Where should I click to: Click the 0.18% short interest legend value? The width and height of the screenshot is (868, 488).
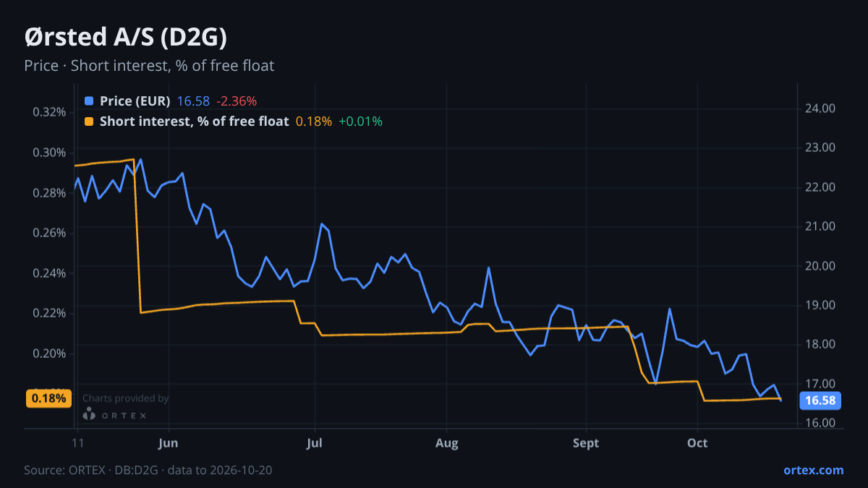[314, 121]
